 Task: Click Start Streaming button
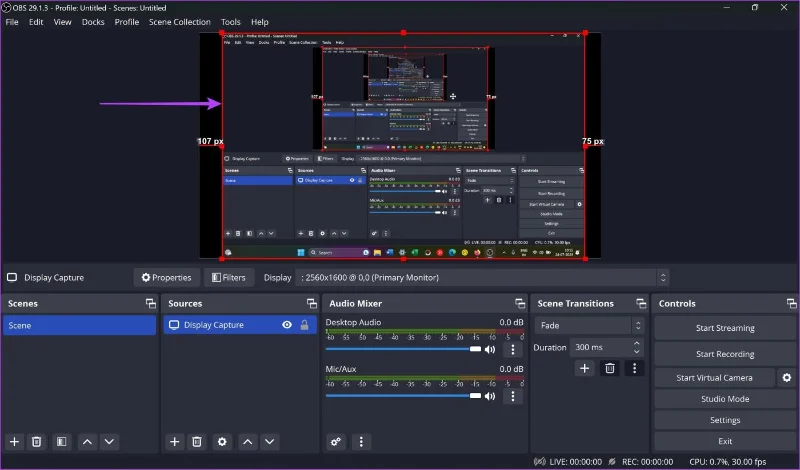click(x=725, y=328)
